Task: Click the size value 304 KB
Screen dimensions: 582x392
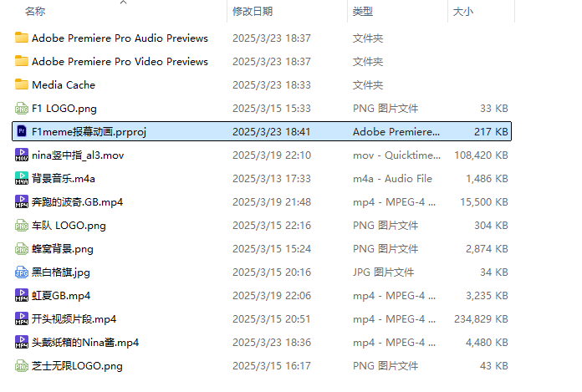Action: tap(491, 225)
